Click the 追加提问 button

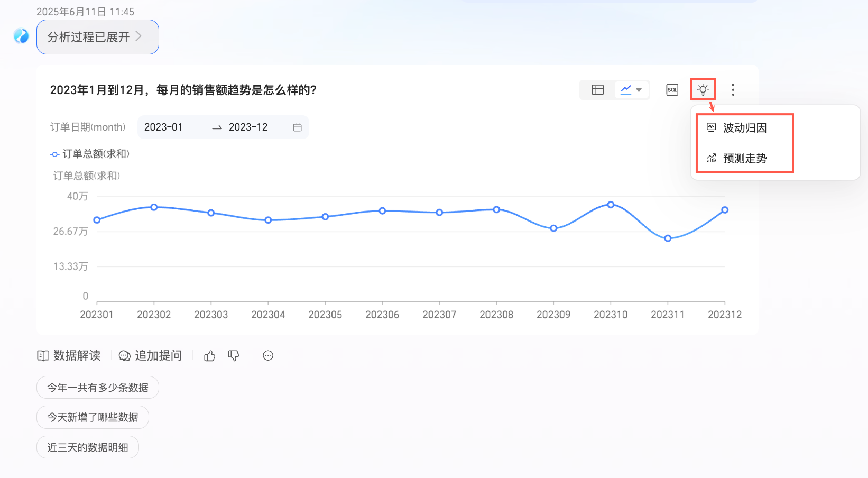point(151,356)
